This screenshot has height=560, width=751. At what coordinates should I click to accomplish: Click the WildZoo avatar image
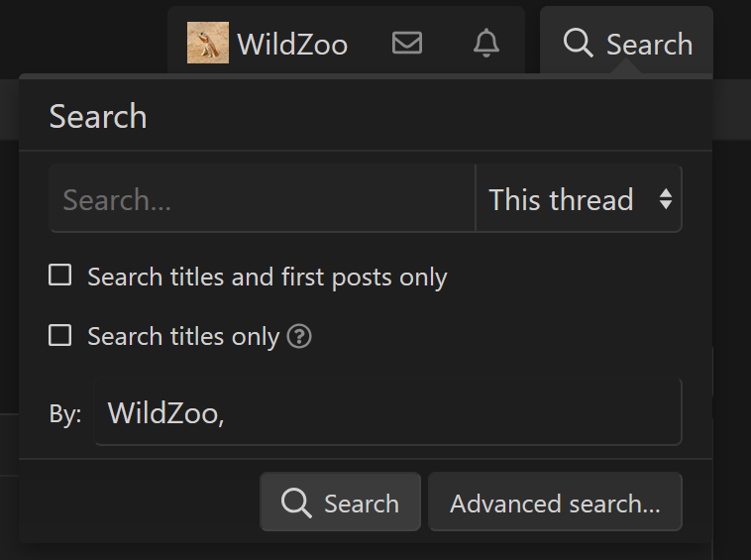coord(208,44)
